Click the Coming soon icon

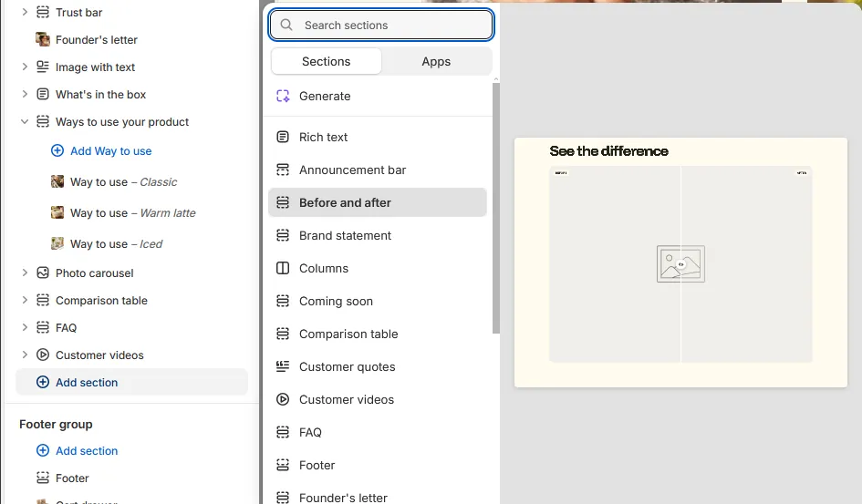click(283, 301)
